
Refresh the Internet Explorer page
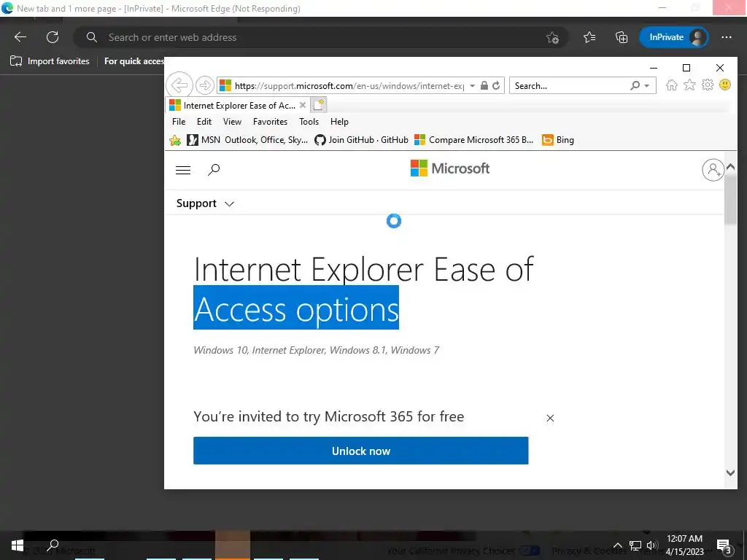496,86
